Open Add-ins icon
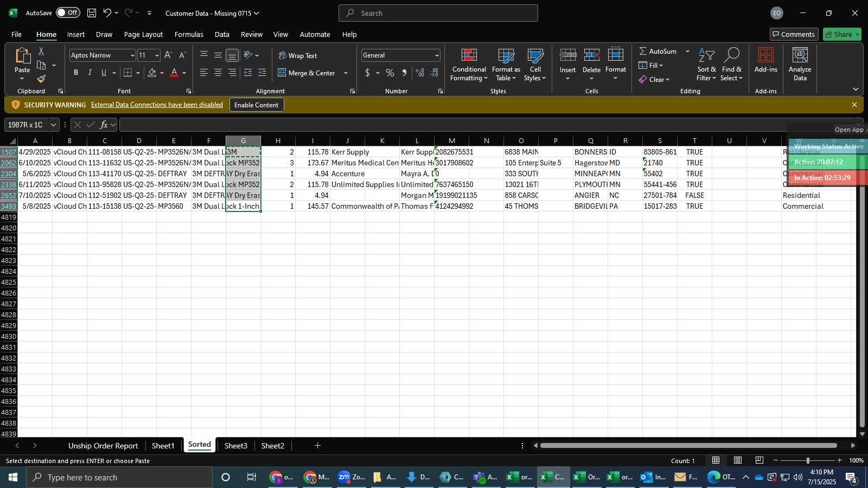Screen dimensions: 868x488 (x=765, y=60)
